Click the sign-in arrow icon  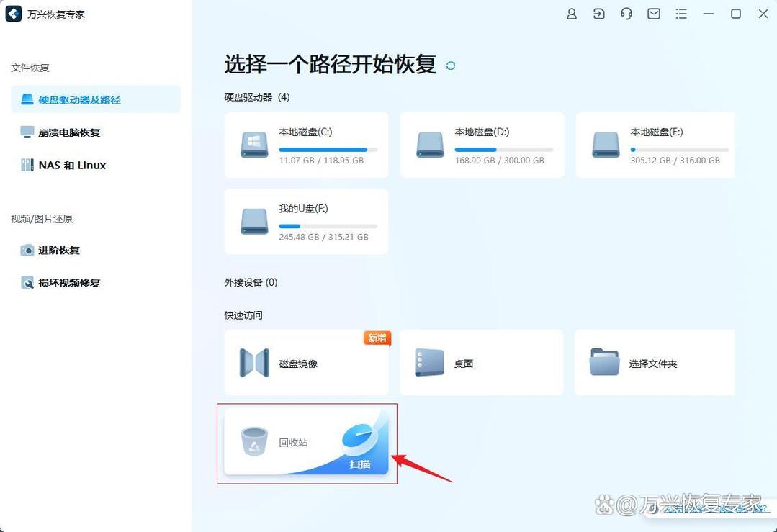pyautogui.click(x=598, y=14)
